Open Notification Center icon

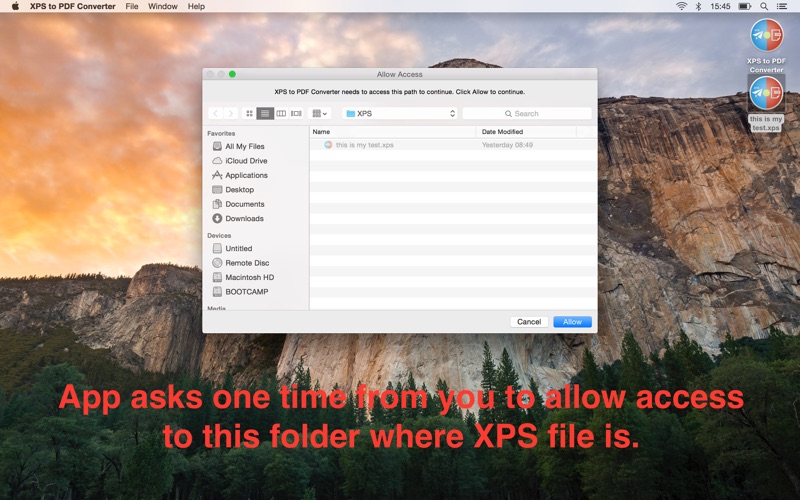(x=781, y=6)
